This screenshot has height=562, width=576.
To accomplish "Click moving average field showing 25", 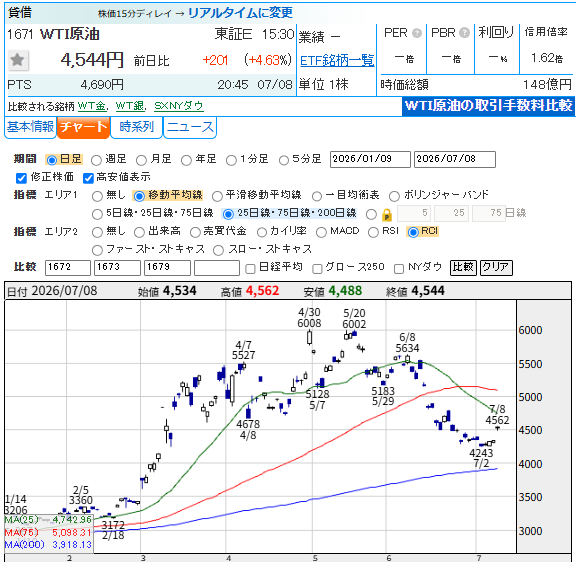I will coord(451,214).
